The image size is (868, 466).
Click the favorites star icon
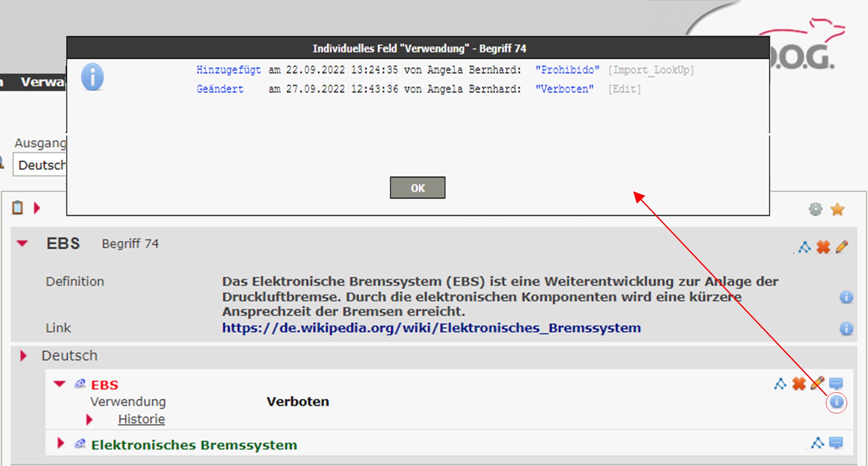(x=837, y=209)
